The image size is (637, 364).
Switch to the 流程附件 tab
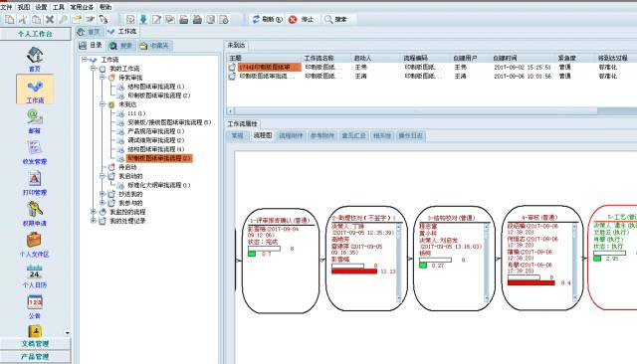[291, 135]
